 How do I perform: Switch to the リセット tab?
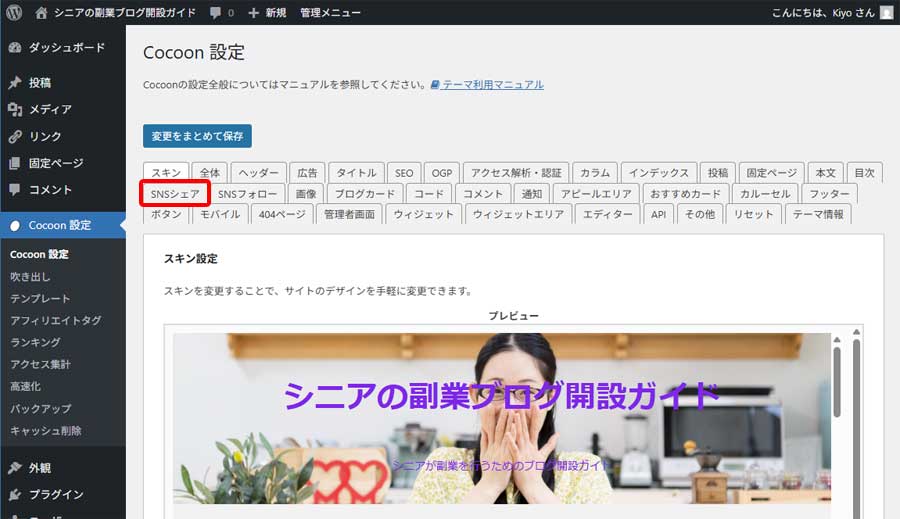[753, 214]
